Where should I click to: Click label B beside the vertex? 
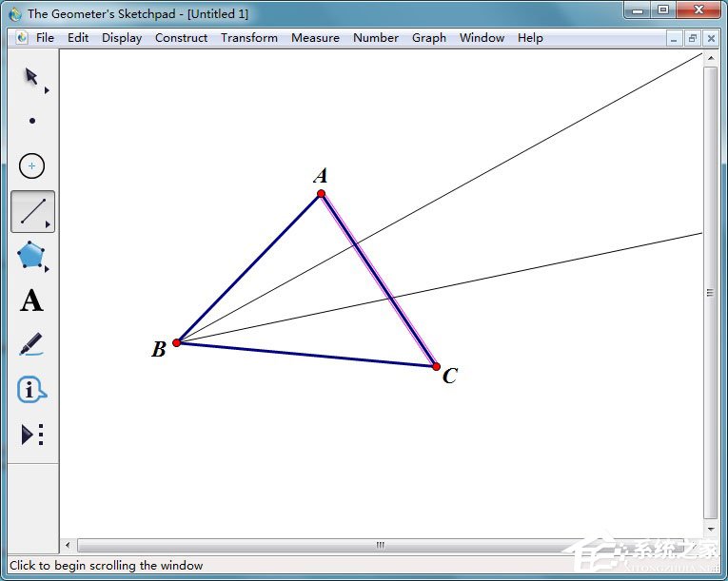pyautogui.click(x=159, y=349)
